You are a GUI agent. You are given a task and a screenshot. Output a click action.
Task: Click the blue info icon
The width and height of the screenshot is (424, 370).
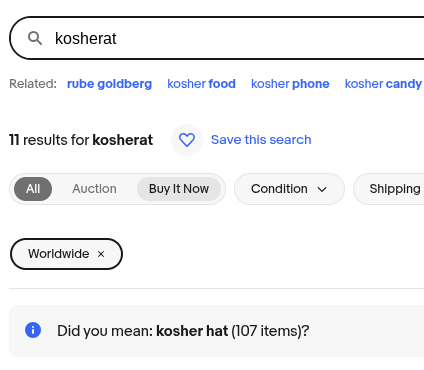click(x=33, y=330)
